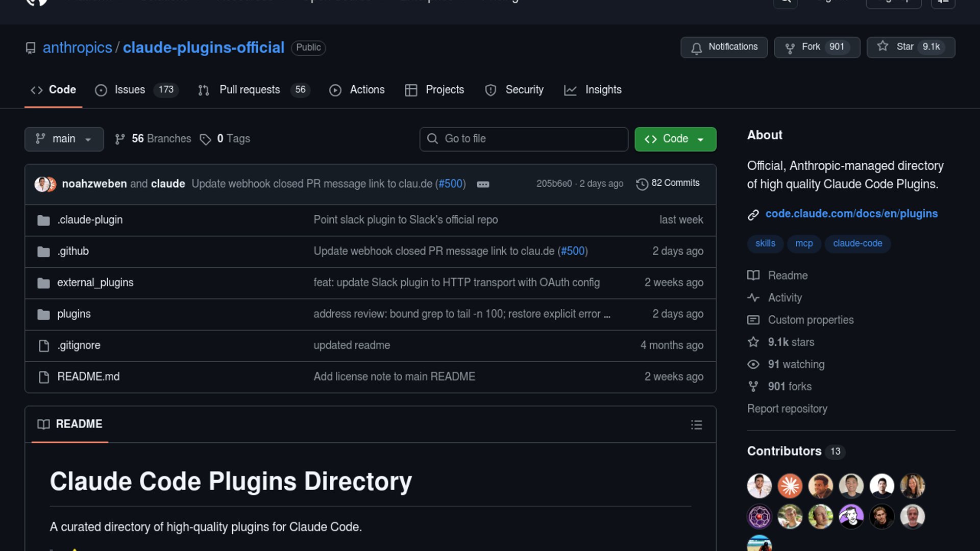Expand commit message ellipsis button
Image resolution: width=980 pixels, height=551 pixels.
tap(482, 184)
